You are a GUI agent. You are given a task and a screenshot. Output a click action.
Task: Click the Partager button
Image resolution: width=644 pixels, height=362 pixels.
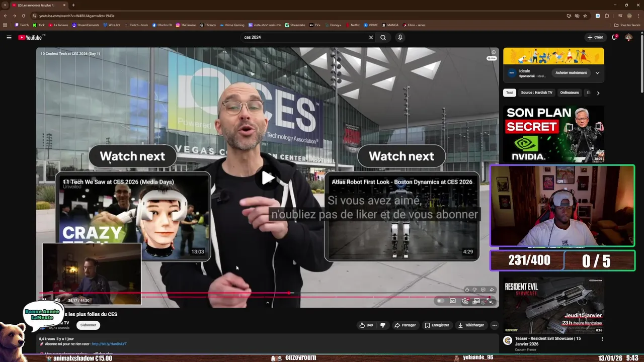point(405,325)
